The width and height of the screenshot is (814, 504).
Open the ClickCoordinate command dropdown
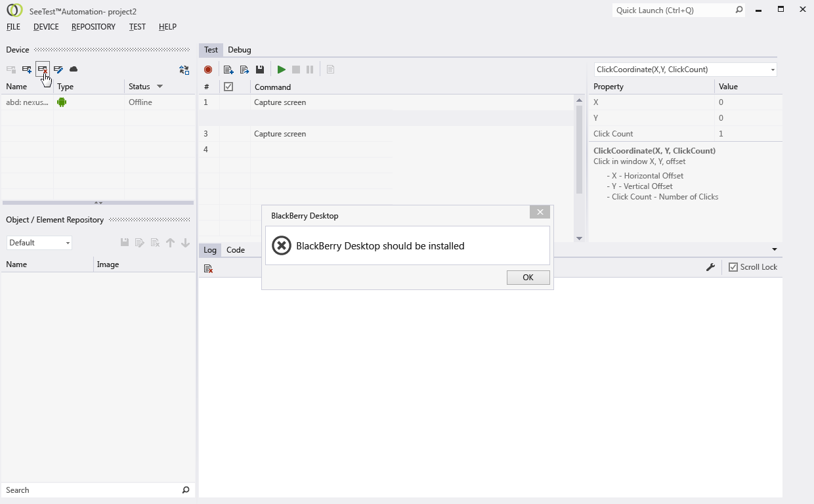coord(773,70)
